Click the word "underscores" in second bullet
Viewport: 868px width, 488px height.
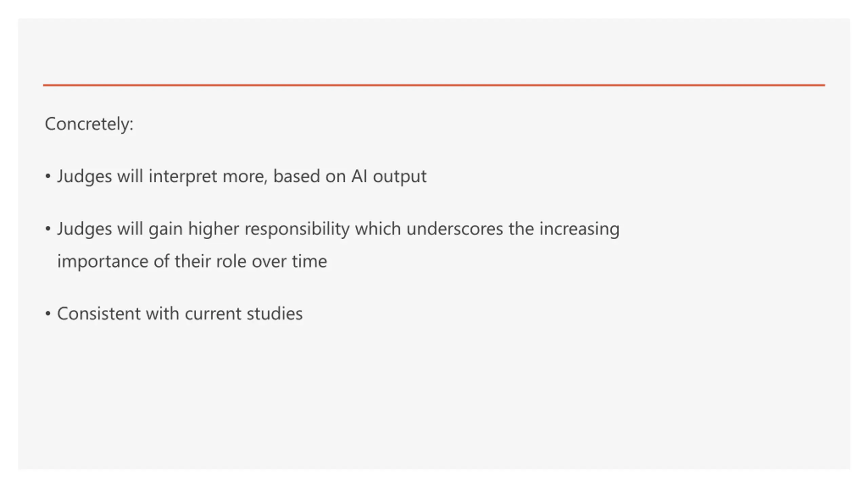click(x=455, y=229)
